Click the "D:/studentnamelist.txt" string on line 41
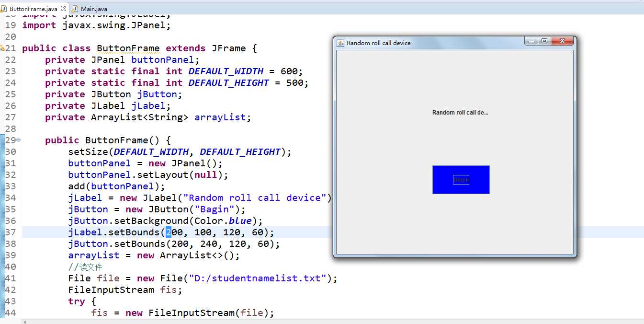Viewport: 644px width, 324px height. [257, 278]
